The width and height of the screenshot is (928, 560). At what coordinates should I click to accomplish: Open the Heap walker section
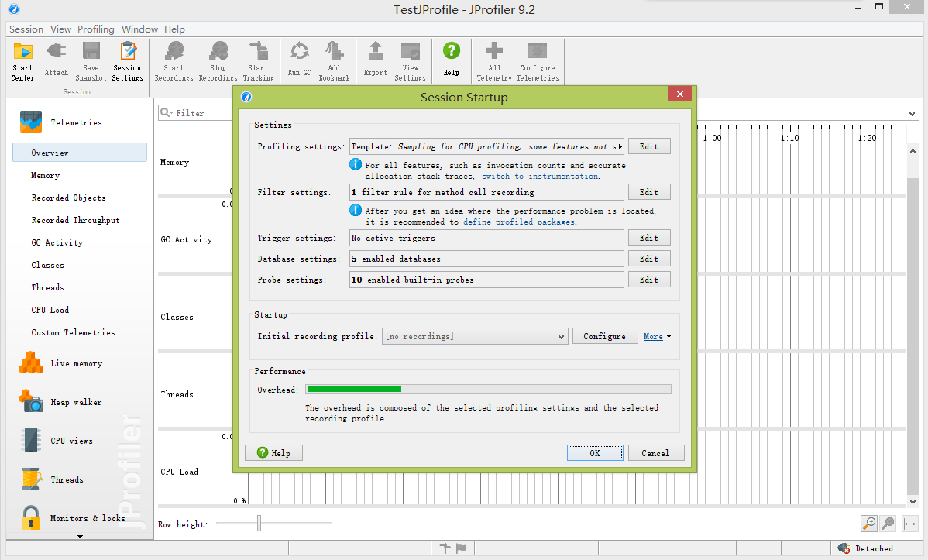(x=76, y=403)
